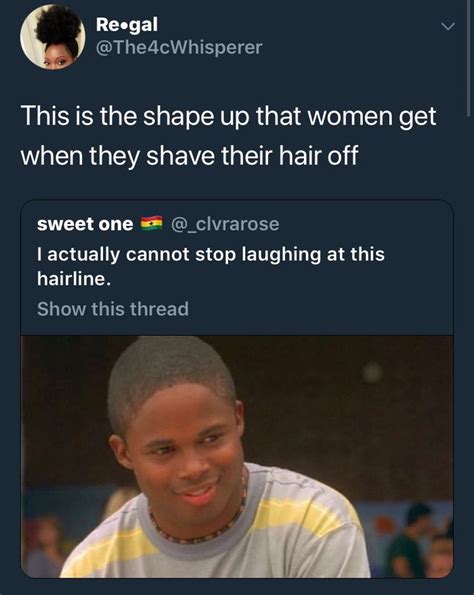Click the man's smiling mouth in the photo
Viewport: 474px width, 595px height.
[x=199, y=491]
